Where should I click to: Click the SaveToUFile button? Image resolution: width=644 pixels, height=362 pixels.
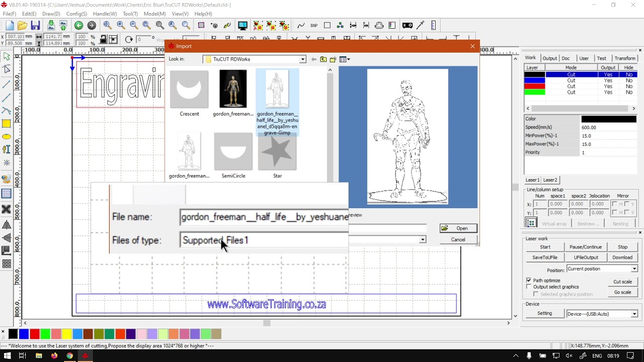545,257
